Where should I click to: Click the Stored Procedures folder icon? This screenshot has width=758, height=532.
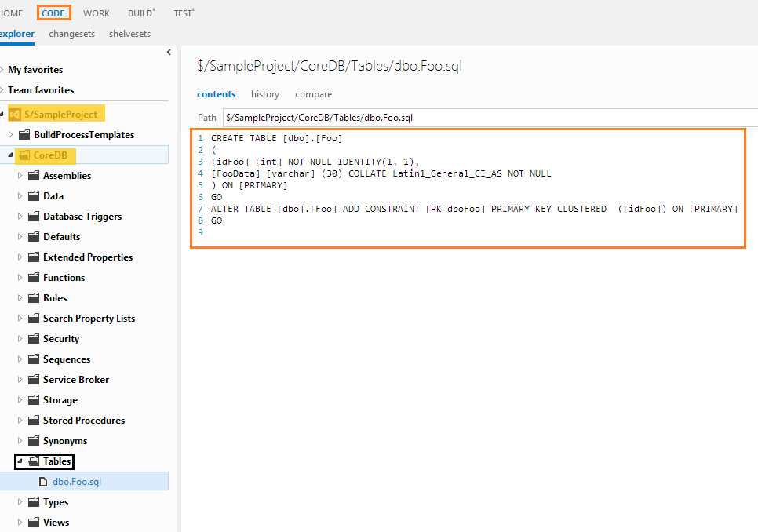[x=34, y=421]
